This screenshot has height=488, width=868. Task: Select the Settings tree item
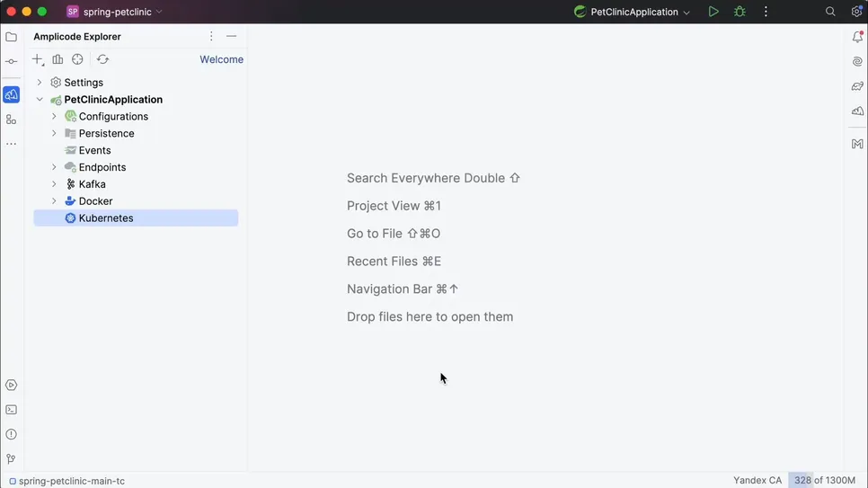pyautogui.click(x=84, y=83)
